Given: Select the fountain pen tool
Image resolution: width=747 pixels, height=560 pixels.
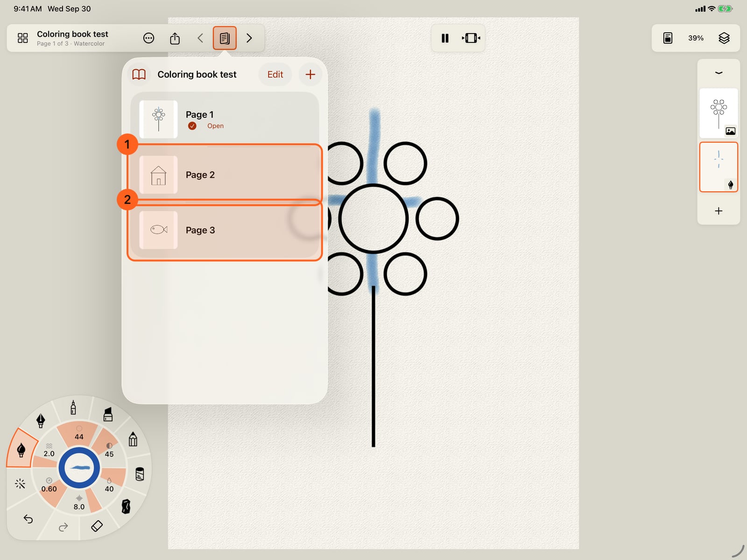Looking at the screenshot, I should click(41, 420).
